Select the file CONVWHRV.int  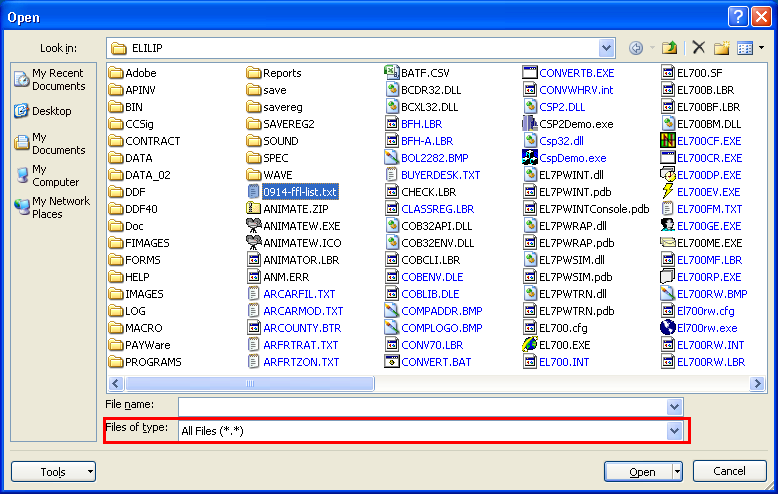click(x=568, y=90)
